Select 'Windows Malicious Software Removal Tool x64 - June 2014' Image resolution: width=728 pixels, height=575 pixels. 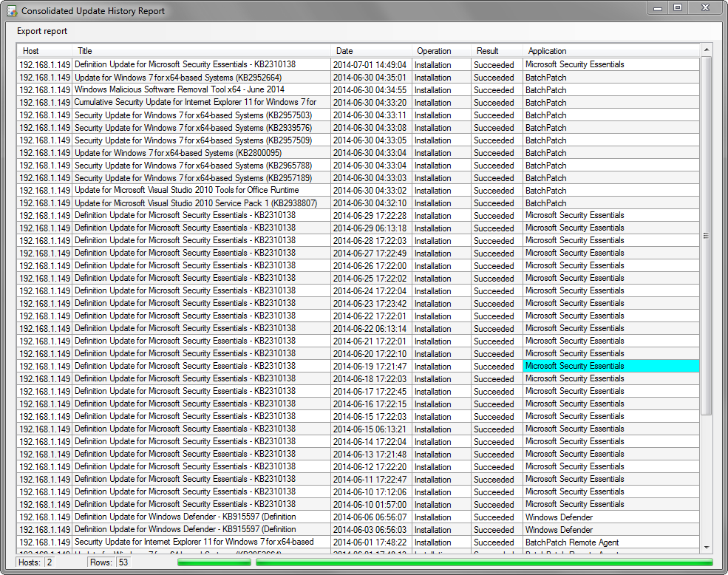coord(201,90)
